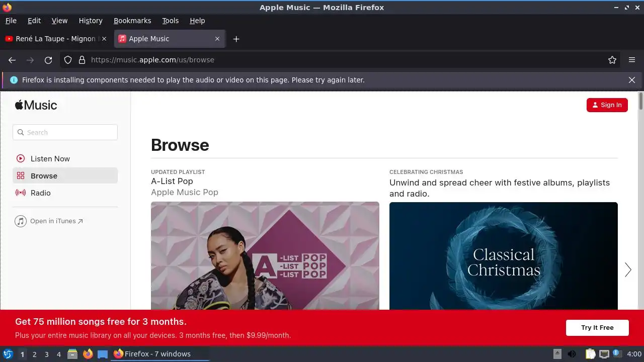Click the UPDATED PLAYLIST label
644x362 pixels.
tap(178, 172)
